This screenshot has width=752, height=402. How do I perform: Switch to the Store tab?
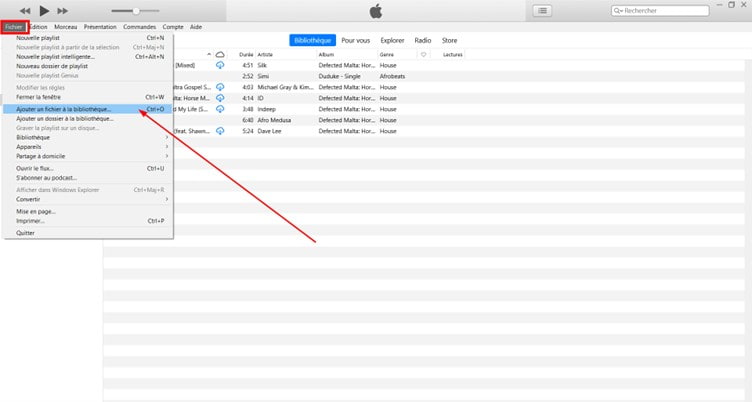click(449, 40)
